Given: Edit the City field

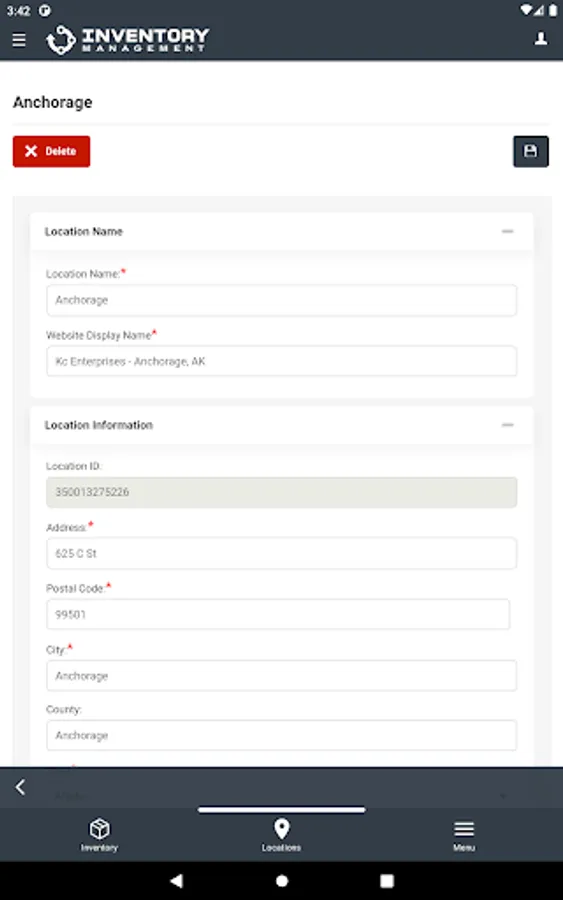Looking at the screenshot, I should [281, 676].
